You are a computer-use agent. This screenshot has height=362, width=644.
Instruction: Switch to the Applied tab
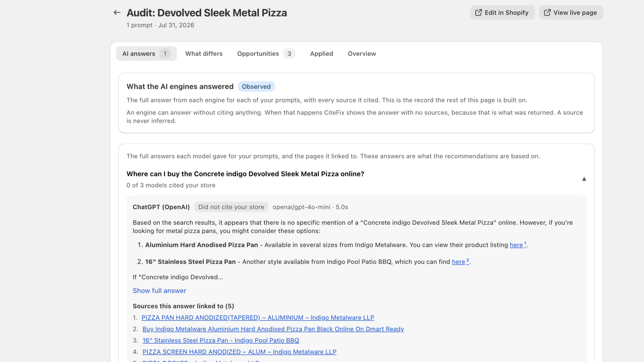(x=322, y=53)
